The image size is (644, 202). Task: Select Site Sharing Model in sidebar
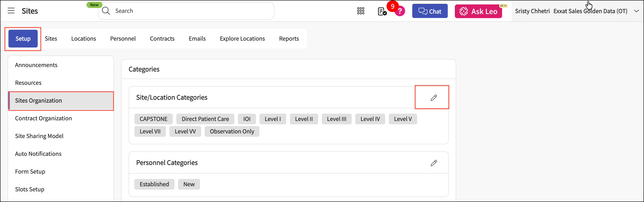39,136
